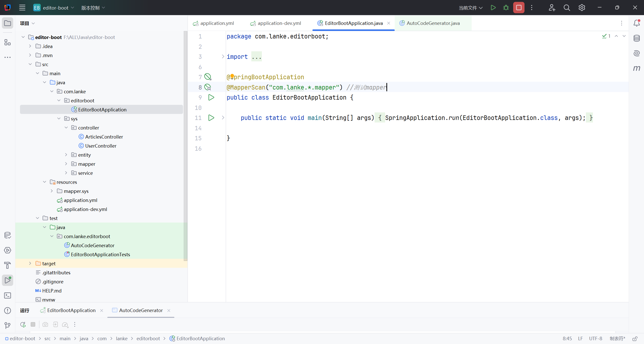Screen dimensions: 644x344
Task: Show more tool windows ellipsis in left bar
Action: 8,57
